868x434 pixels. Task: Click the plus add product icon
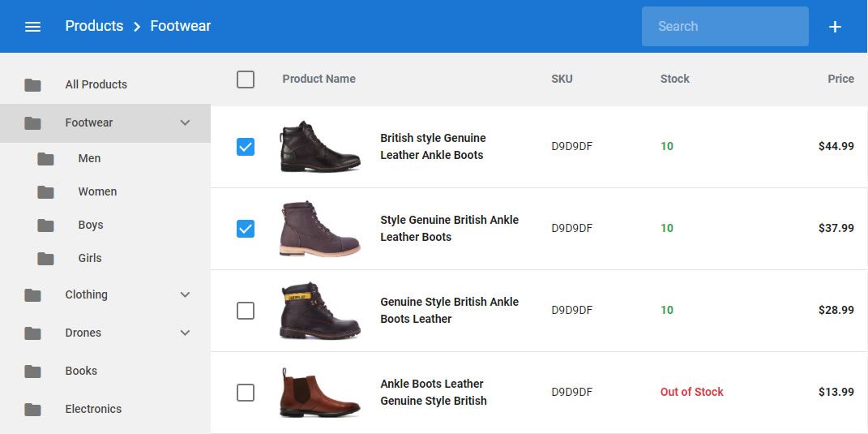click(835, 27)
